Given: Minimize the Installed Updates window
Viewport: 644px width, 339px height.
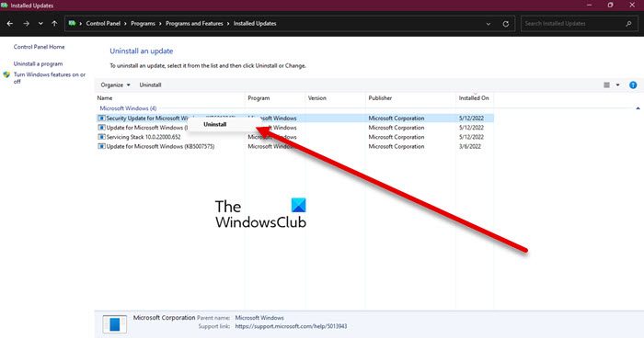Looking at the screenshot, I should (590, 5).
